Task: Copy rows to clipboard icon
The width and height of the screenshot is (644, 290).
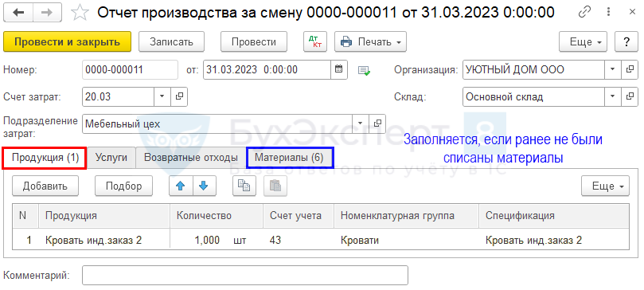Action: 244,186
